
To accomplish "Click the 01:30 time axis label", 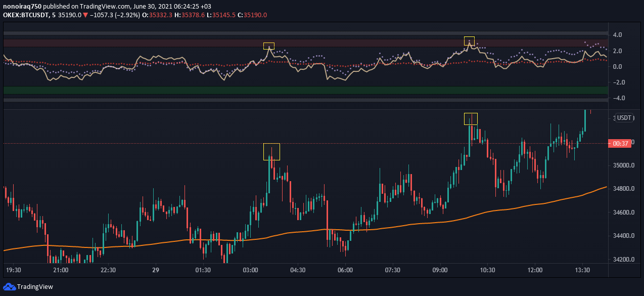I will click(x=203, y=270).
